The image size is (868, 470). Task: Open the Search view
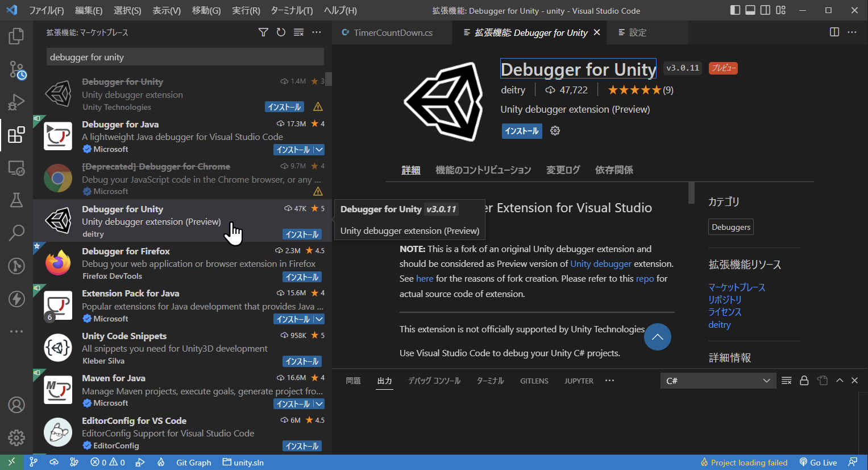[16, 233]
